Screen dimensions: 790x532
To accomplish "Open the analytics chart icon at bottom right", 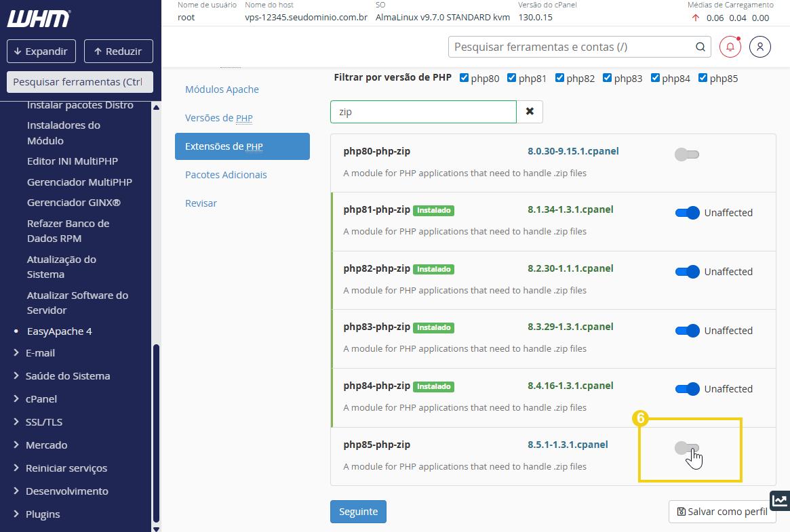I will point(779,500).
